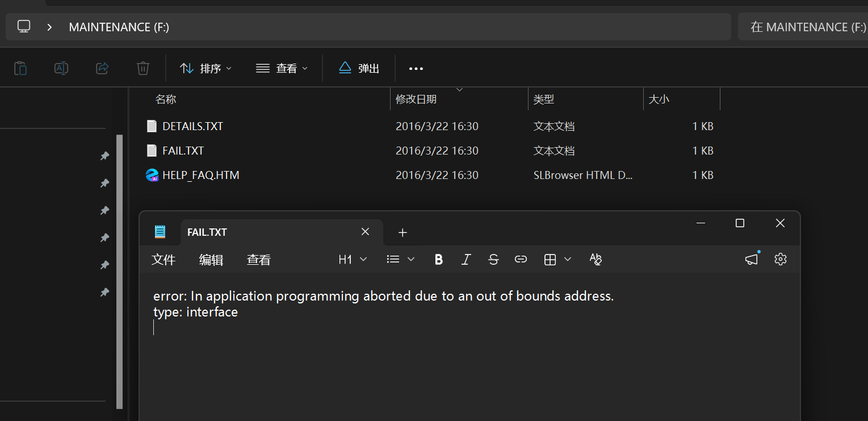Click the MAINTENANCE (F:) breadcrumb
Screen dimensions: 868x421
pos(119,27)
